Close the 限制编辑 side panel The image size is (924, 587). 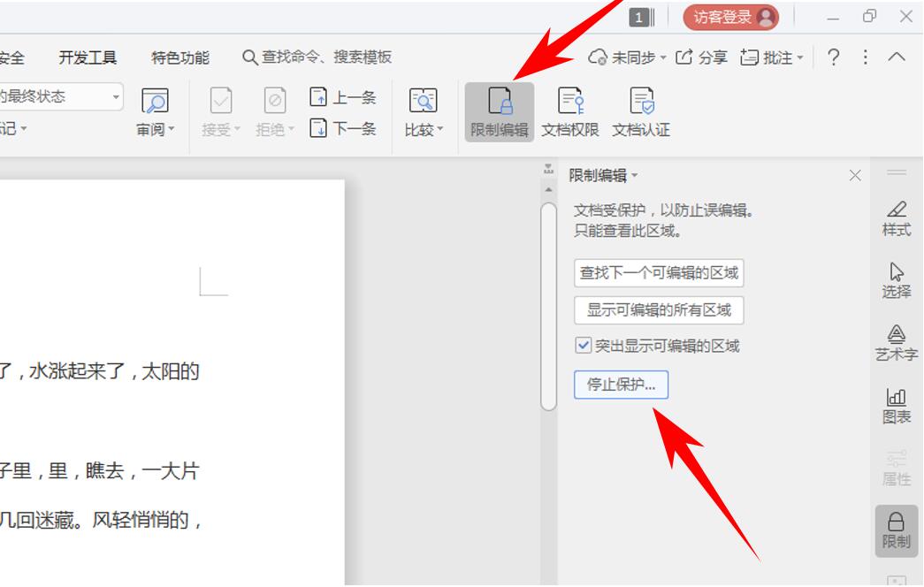pyautogui.click(x=855, y=175)
